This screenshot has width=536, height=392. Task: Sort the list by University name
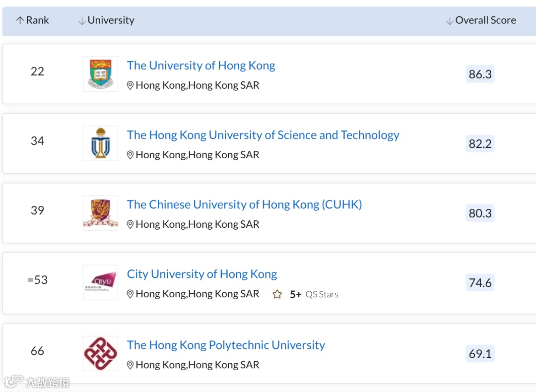pos(106,20)
